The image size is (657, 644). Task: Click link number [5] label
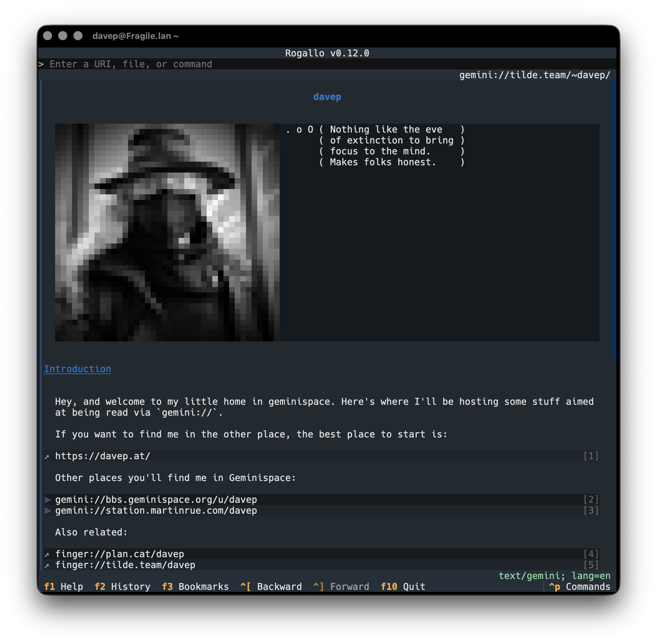pos(591,564)
